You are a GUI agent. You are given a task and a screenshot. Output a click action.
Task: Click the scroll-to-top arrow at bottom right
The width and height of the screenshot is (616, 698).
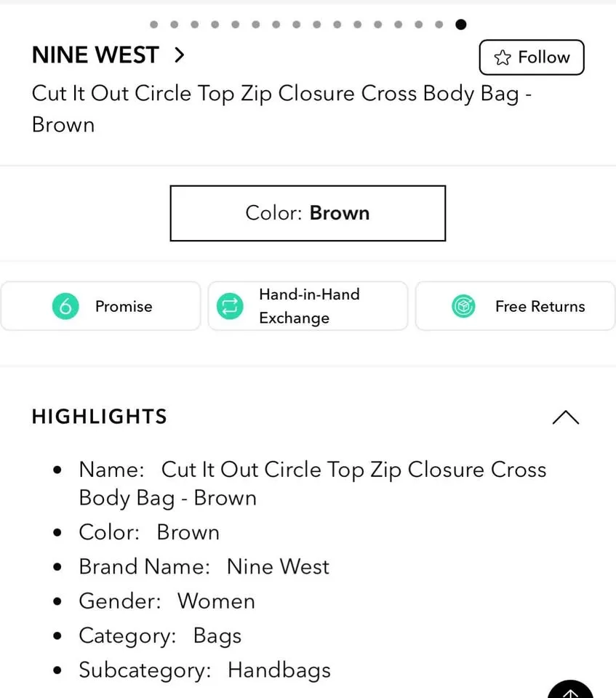[570, 691]
